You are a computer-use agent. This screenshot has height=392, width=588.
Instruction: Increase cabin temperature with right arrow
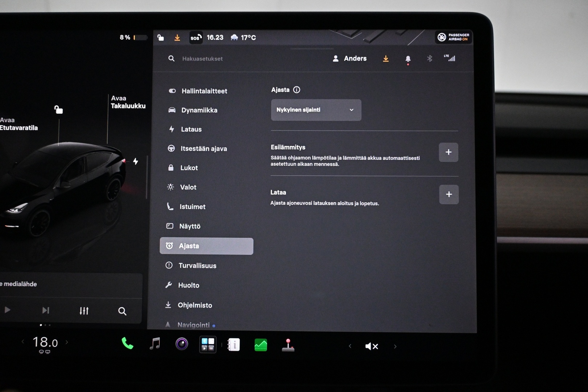67,342
